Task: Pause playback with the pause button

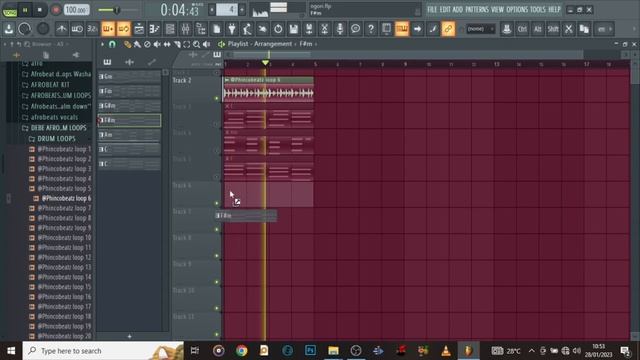Action: [25, 10]
